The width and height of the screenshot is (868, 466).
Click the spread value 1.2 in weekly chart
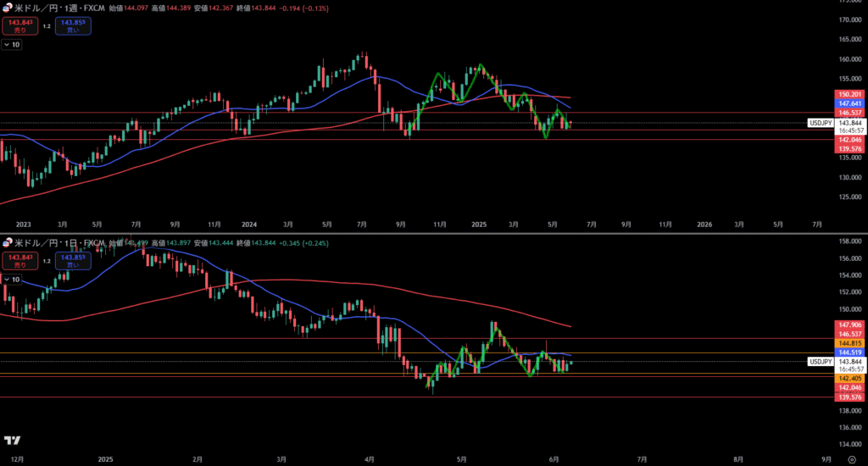pos(47,26)
